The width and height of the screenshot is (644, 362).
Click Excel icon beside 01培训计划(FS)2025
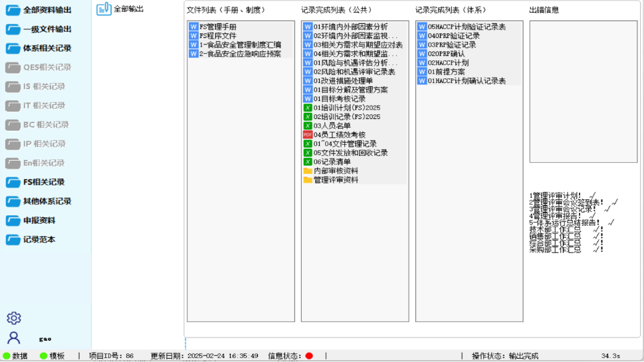coord(308,108)
